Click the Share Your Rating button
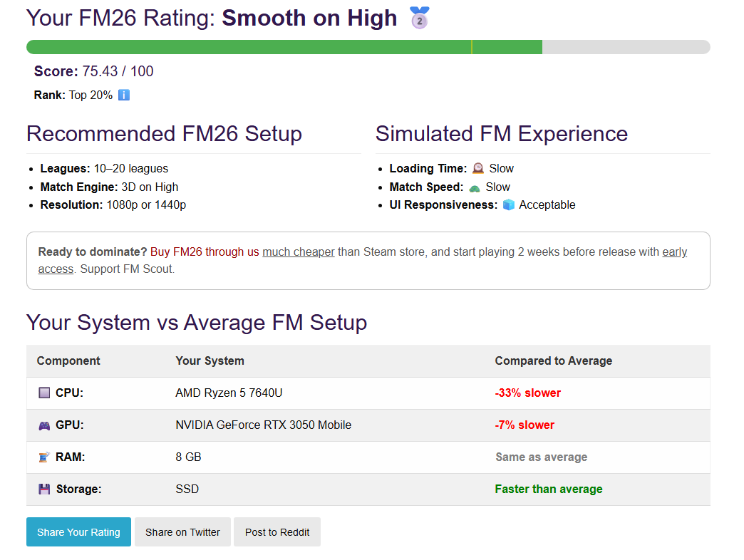 79,532
